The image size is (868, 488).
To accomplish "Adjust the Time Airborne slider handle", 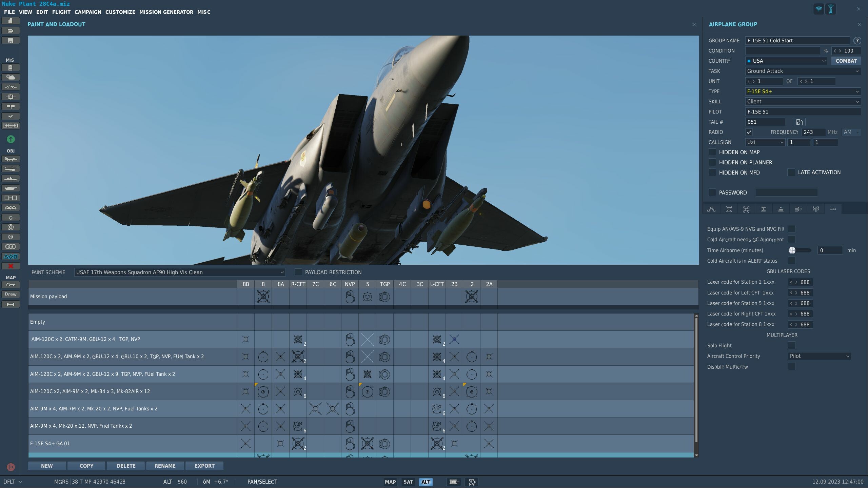I will (x=792, y=250).
